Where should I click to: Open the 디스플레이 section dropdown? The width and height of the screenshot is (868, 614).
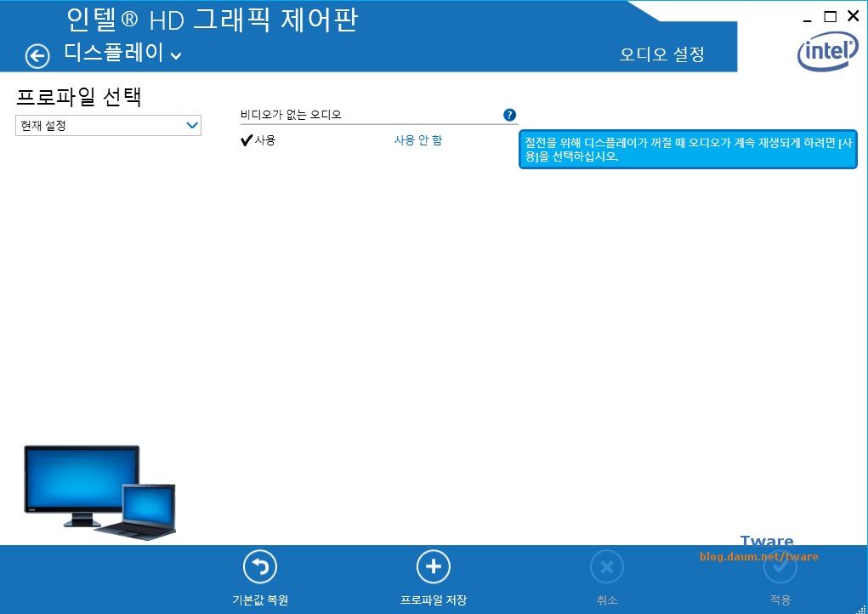122,54
